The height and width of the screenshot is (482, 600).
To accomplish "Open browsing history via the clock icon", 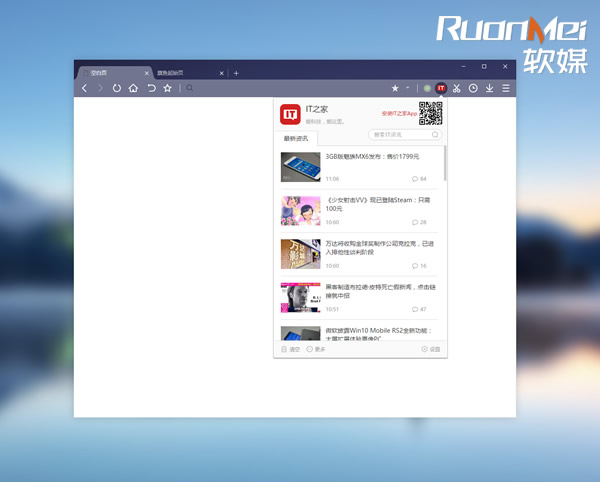I will click(x=473, y=88).
